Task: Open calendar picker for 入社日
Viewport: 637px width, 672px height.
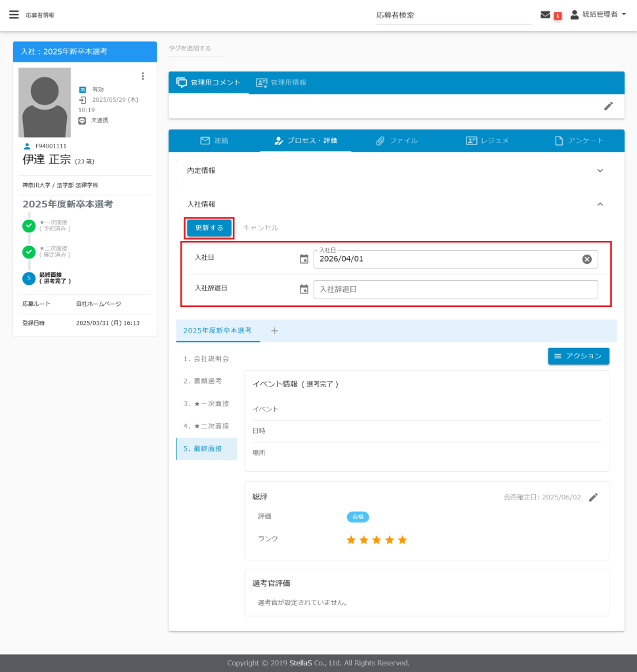Action: tap(304, 259)
